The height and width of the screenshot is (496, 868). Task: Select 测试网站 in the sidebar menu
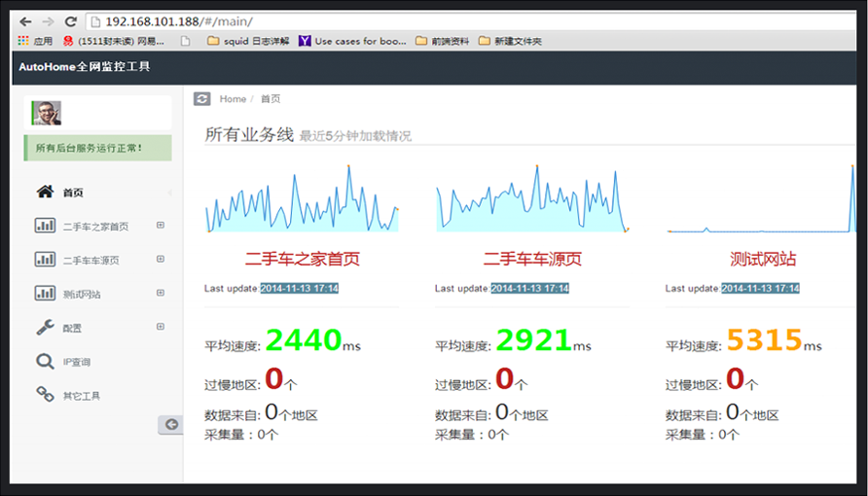(x=82, y=294)
